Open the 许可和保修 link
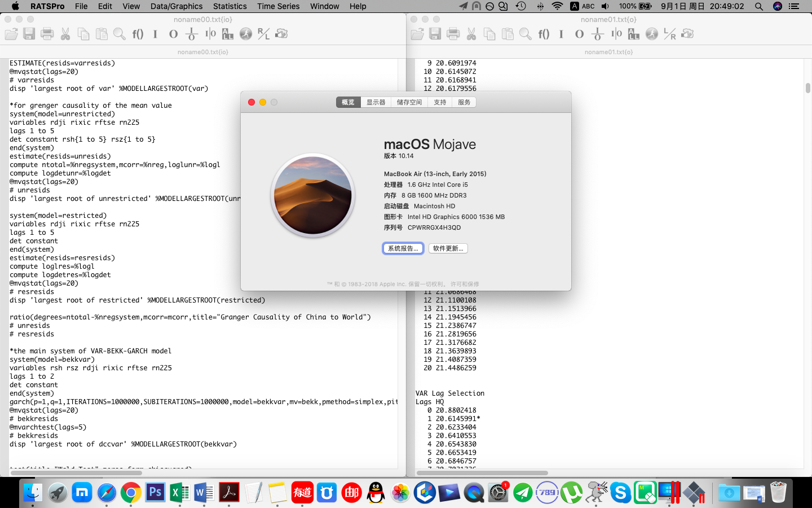The width and height of the screenshot is (812, 508). (x=465, y=284)
